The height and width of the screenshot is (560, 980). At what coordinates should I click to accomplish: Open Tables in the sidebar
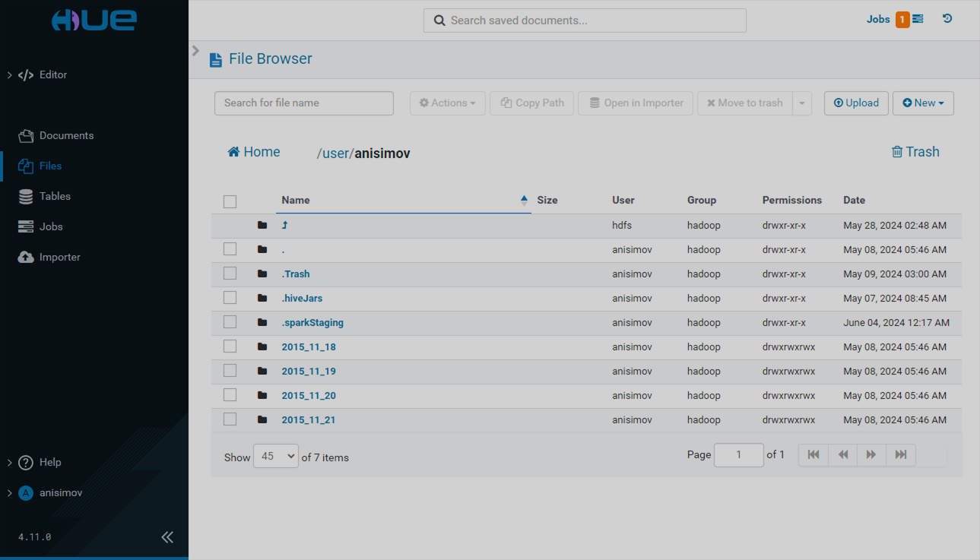point(44,196)
